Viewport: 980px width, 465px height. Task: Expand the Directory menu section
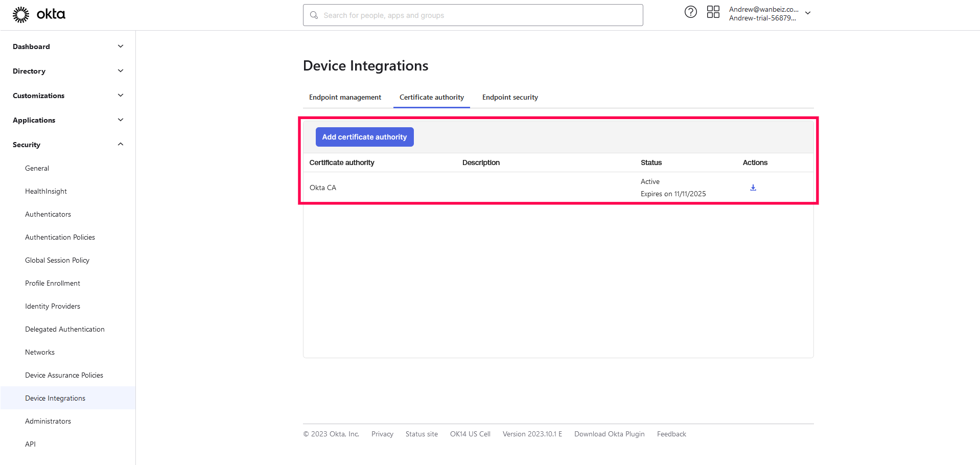click(120, 71)
